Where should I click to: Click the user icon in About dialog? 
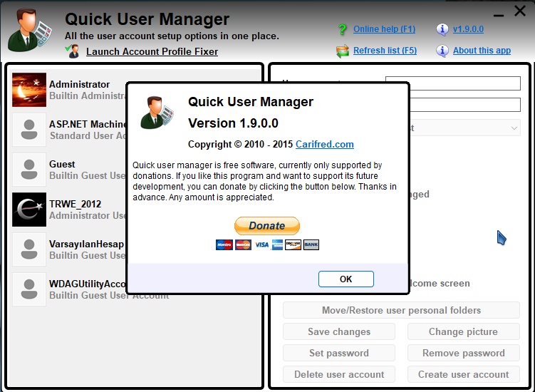(x=157, y=113)
